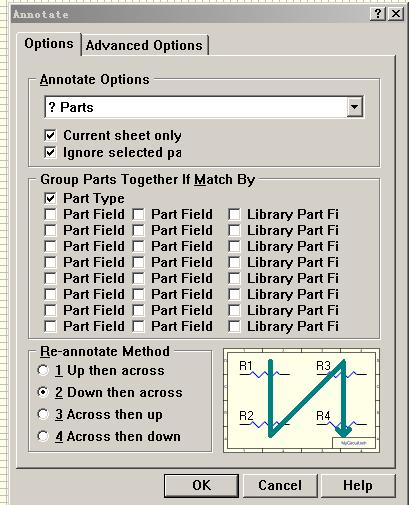Image resolution: width=409 pixels, height=505 pixels.
Task: Open Help for the Annotate dialog
Action: 358,485
